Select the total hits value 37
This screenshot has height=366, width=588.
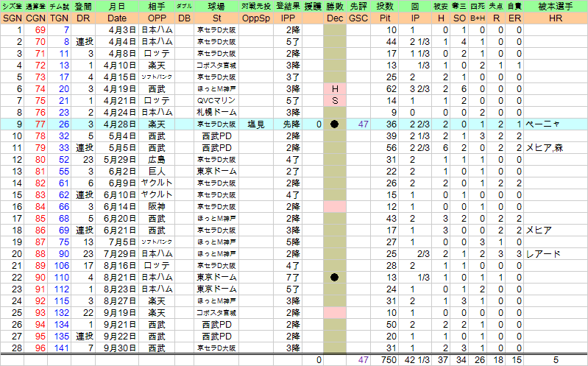(443, 360)
